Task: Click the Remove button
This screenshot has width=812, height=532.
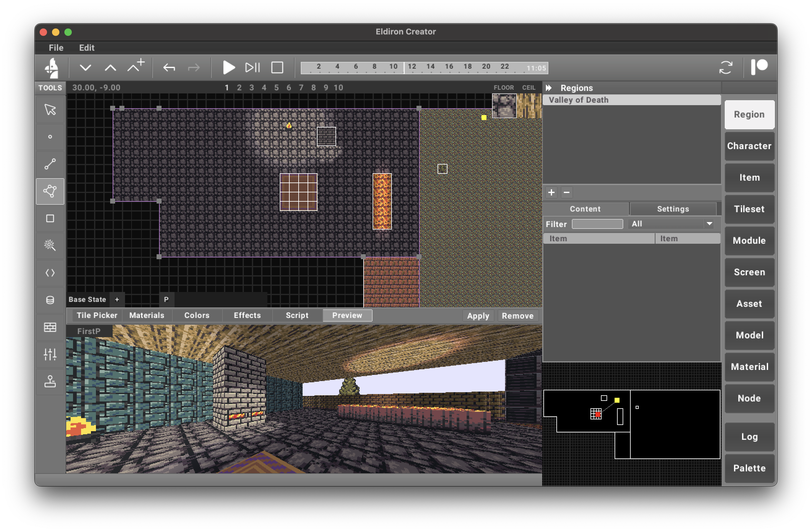Action: [518, 316]
